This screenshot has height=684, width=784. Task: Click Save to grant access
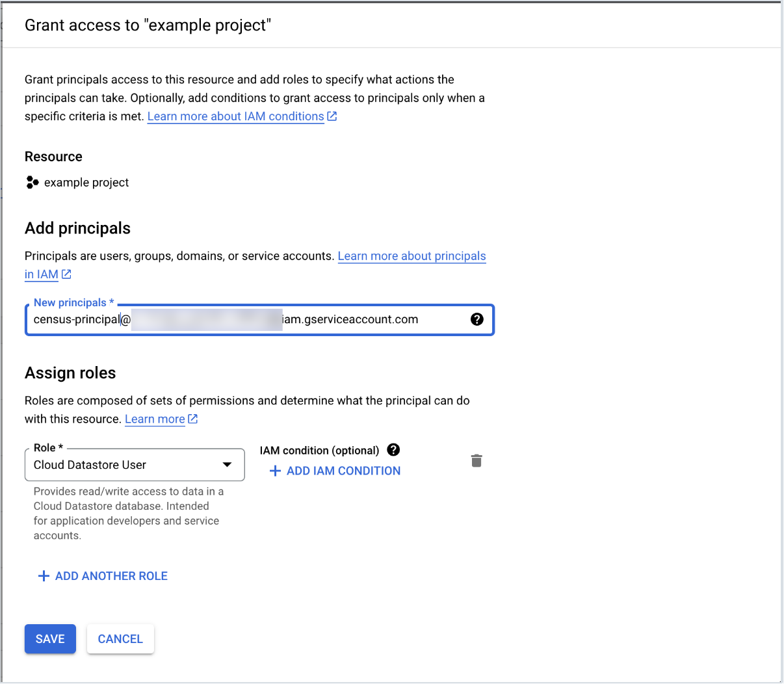click(x=50, y=639)
